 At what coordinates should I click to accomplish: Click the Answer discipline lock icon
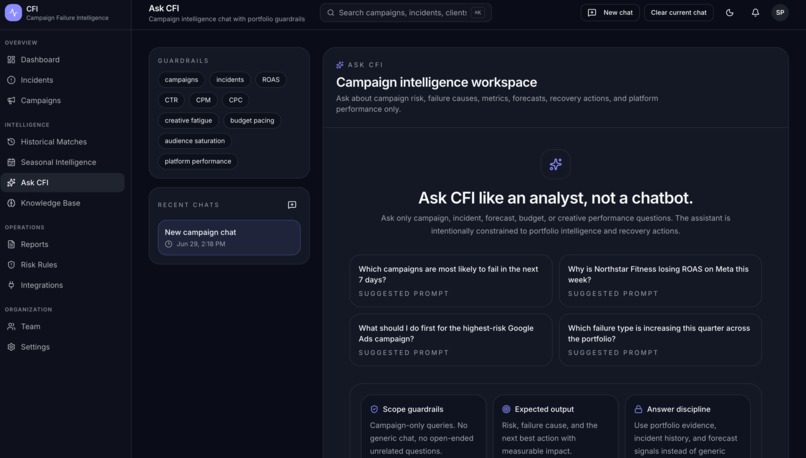click(x=638, y=409)
